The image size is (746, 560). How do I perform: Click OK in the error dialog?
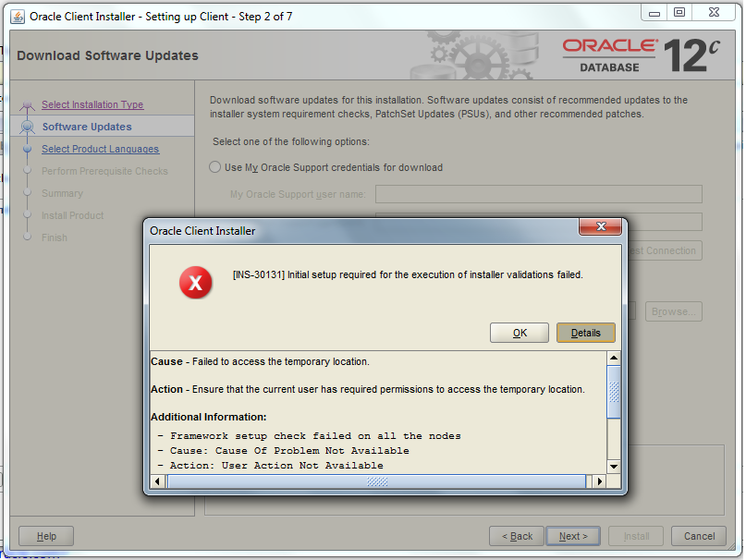(x=520, y=333)
